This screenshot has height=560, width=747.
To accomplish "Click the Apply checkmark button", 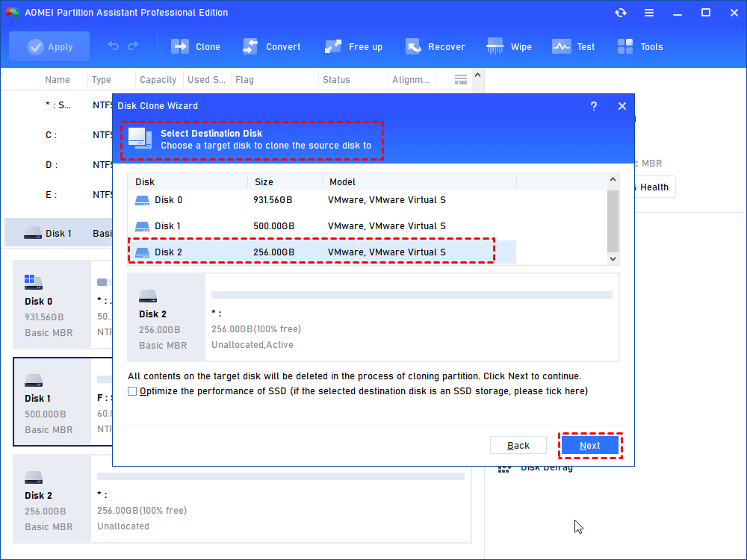I will click(x=49, y=46).
